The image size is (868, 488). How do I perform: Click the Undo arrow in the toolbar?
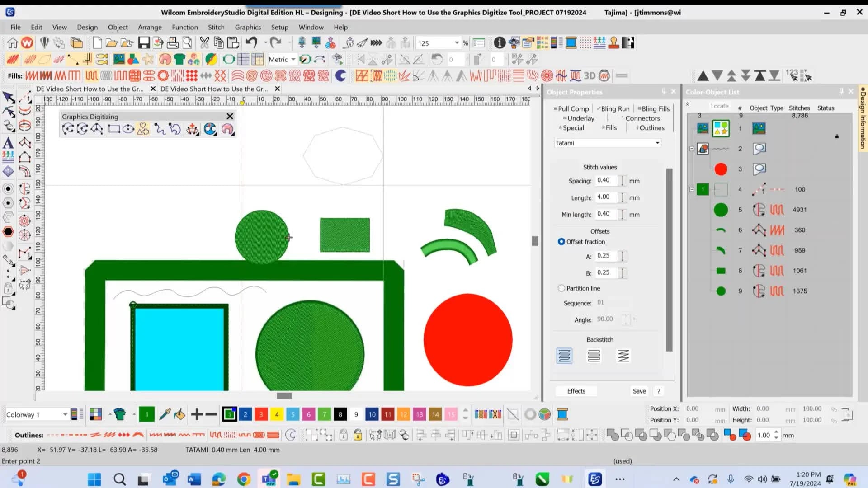(251, 43)
